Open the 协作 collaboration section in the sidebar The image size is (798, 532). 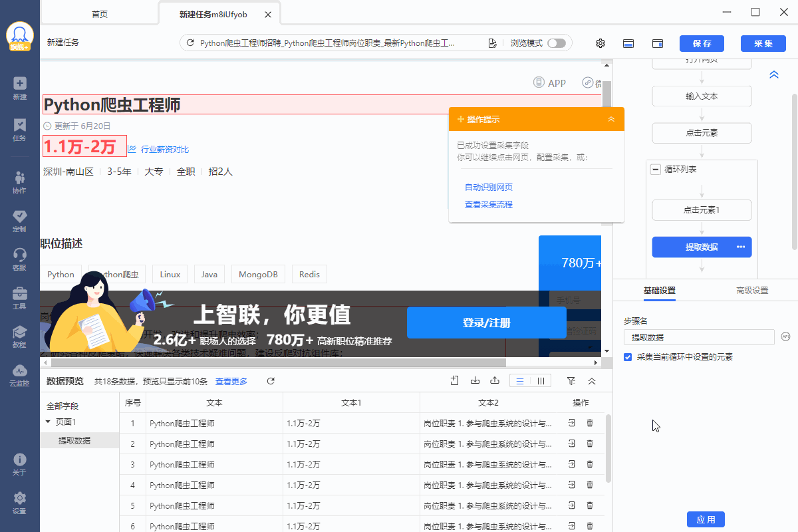click(19, 182)
